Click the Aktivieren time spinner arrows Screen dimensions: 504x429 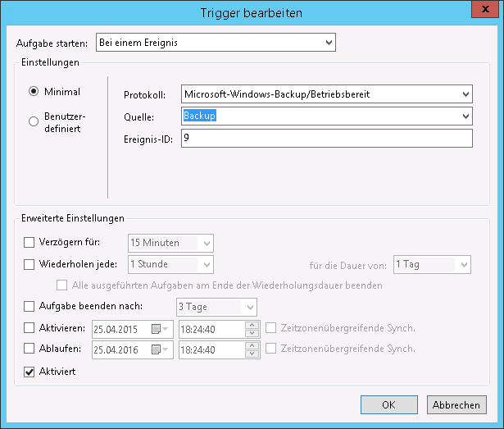click(x=253, y=329)
